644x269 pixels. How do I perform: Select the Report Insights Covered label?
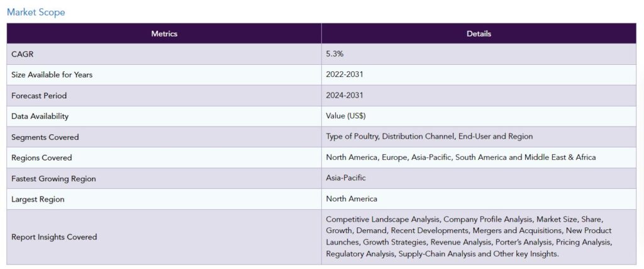coord(54,237)
